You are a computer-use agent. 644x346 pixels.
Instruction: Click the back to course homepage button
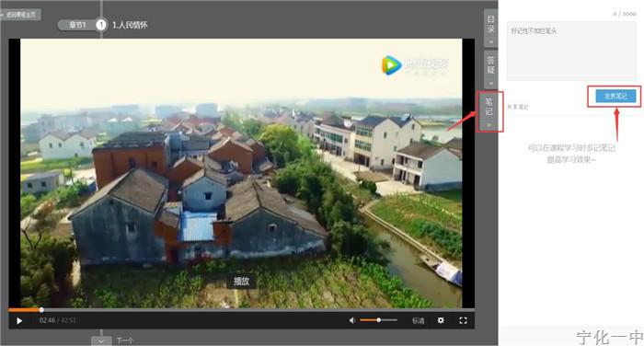click(20, 15)
